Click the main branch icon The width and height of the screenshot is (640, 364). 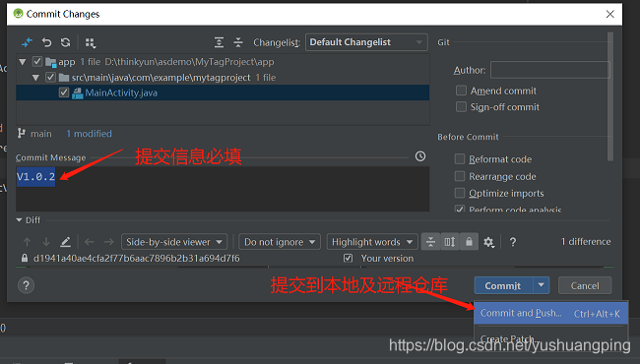[22, 133]
